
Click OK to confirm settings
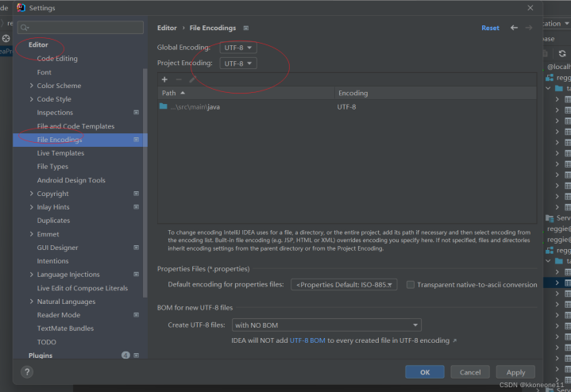(425, 372)
